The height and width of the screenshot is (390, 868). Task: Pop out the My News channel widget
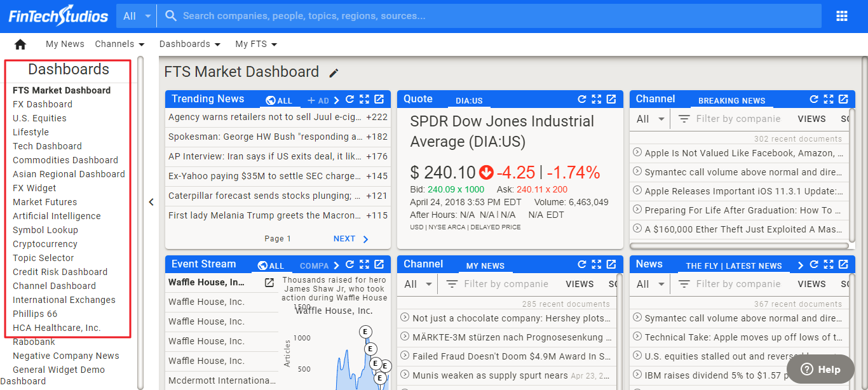(x=611, y=265)
